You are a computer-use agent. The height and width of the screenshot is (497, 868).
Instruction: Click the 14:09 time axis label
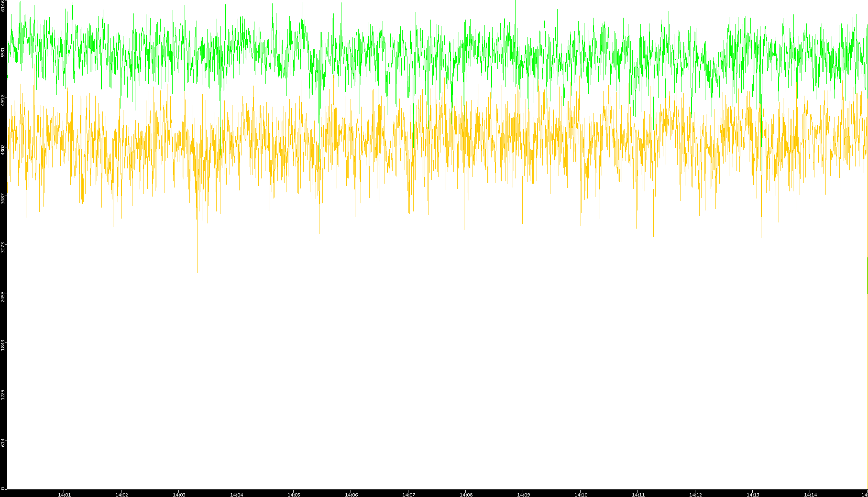(x=523, y=494)
